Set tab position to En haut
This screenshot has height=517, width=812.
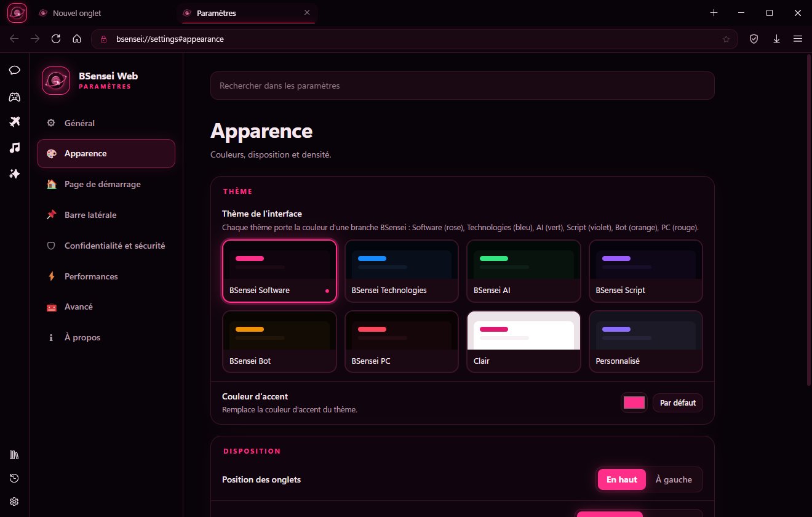622,479
